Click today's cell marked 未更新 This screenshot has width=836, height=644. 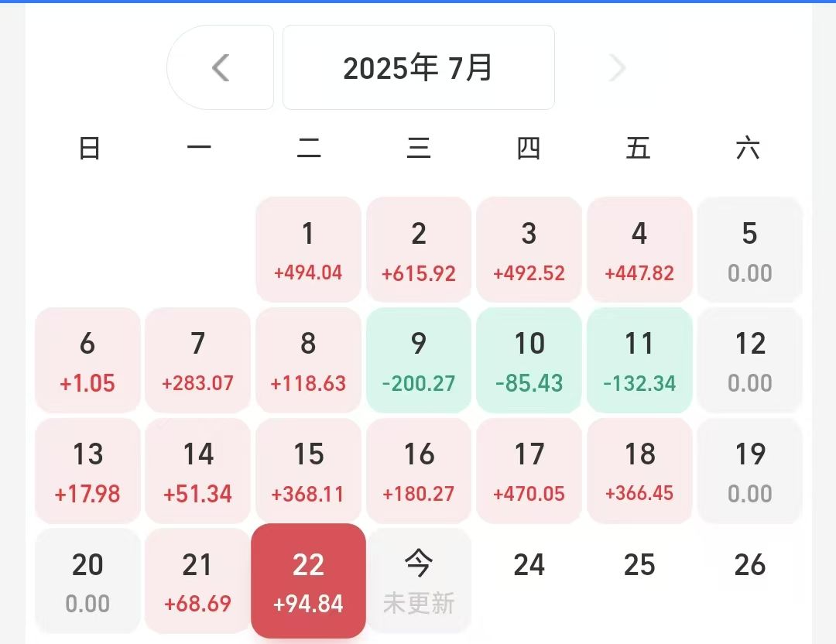tap(419, 581)
